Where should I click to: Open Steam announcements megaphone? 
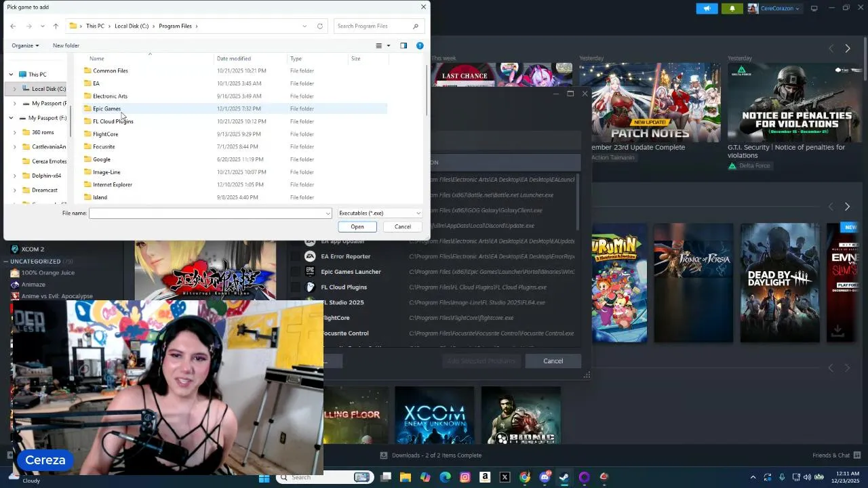click(707, 8)
